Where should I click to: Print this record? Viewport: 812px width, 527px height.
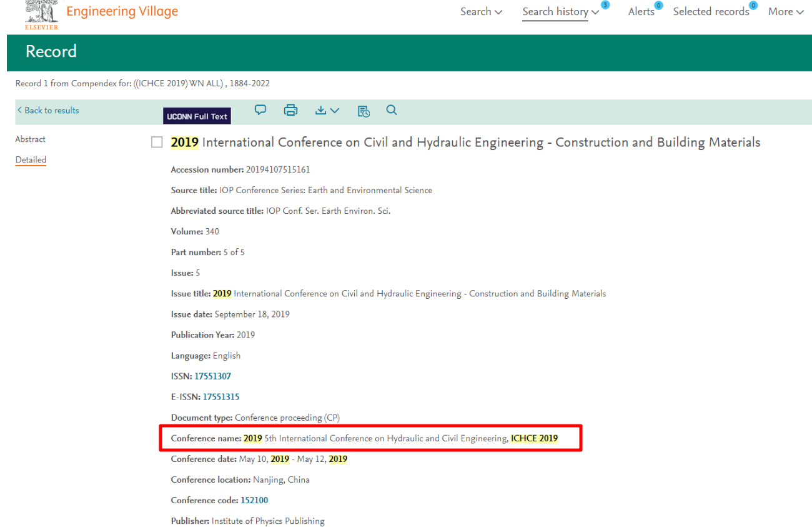(x=290, y=110)
